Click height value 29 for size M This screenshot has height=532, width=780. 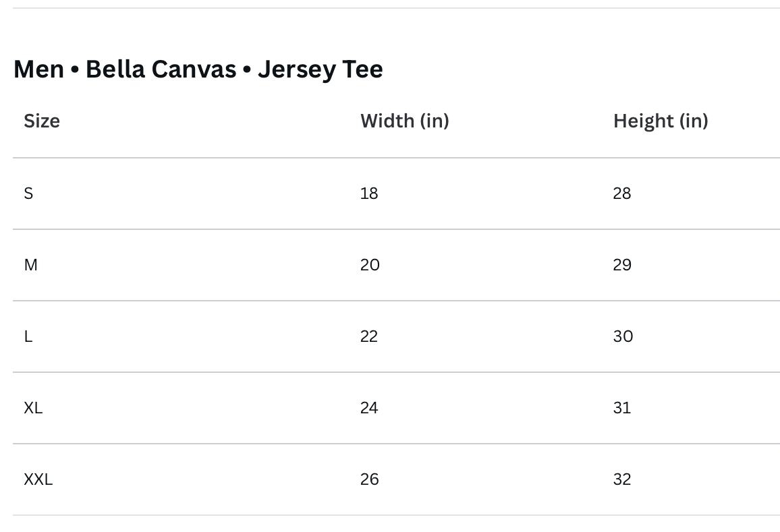coord(622,265)
